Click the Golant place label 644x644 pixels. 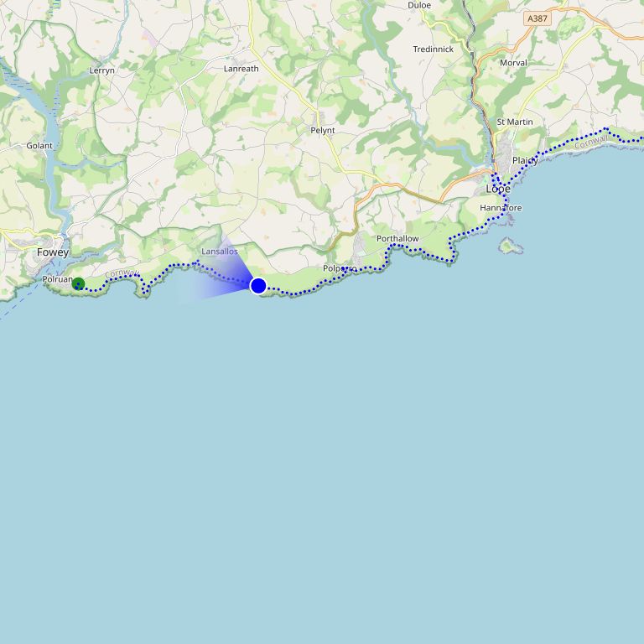[x=39, y=145]
